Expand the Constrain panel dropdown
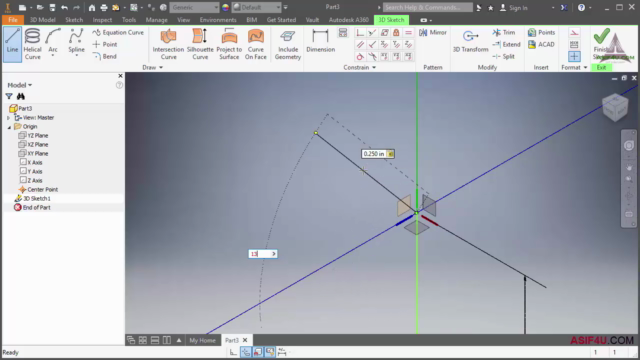 pos(374,67)
